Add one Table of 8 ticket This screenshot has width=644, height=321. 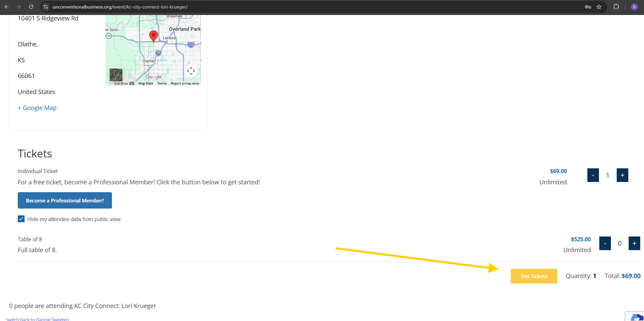point(634,243)
